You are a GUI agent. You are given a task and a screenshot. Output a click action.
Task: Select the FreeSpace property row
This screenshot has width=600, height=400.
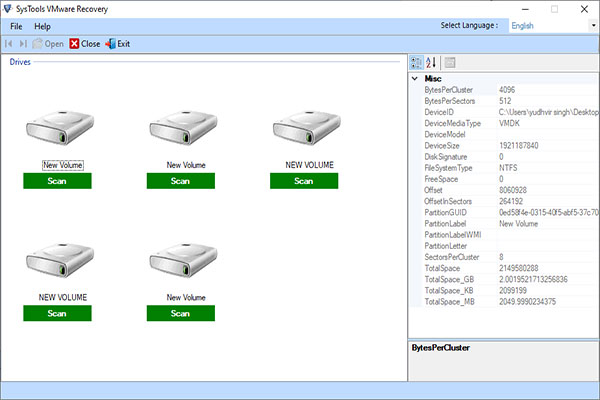pos(510,179)
